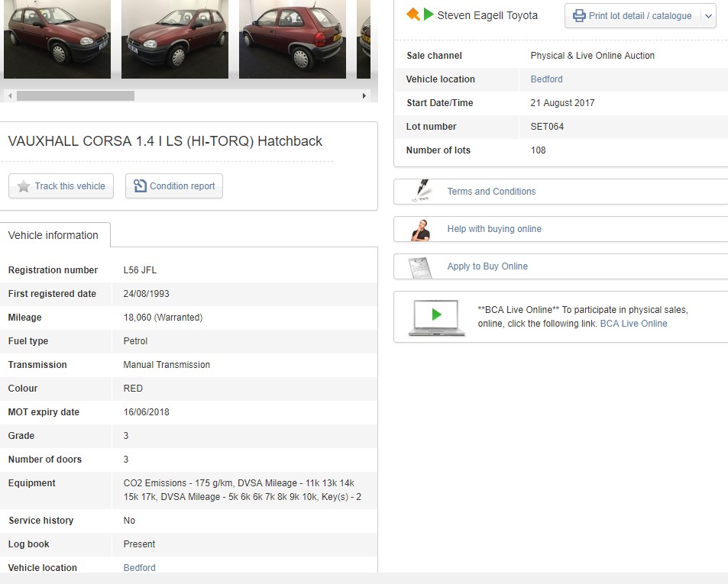The width and height of the screenshot is (728, 584).
Task: Click the thinking man icon for buying help
Action: (x=421, y=230)
